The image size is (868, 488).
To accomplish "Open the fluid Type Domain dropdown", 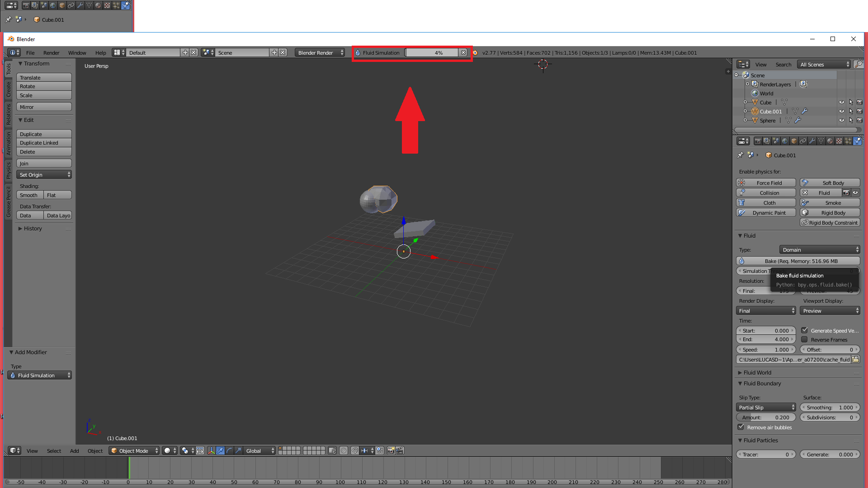I will [x=819, y=250].
